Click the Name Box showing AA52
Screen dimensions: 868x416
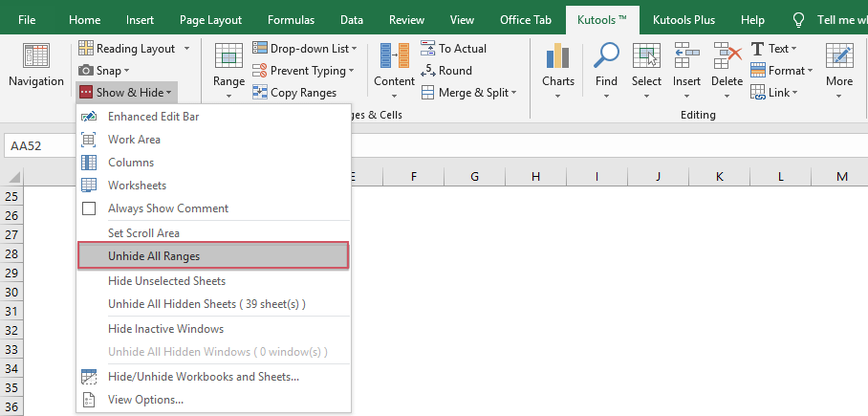point(40,146)
